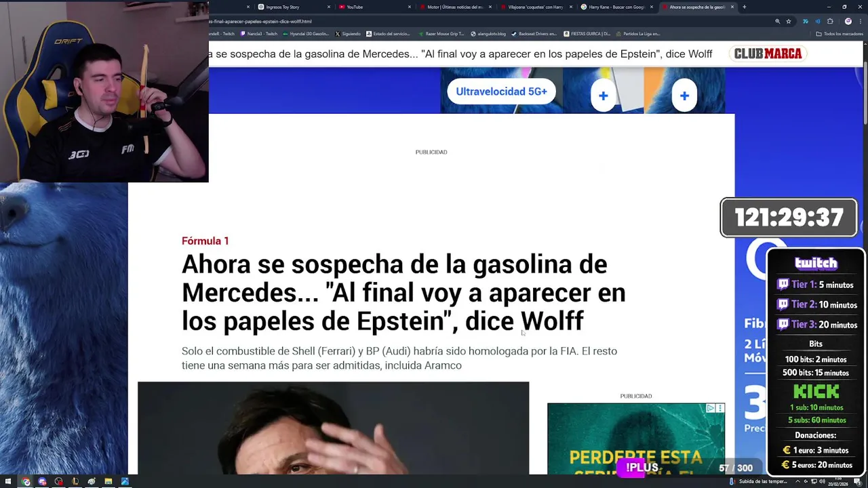Click the first plus button beside 'Ultravelocidad 5G+'
This screenshot has width=868, height=488.
[603, 96]
